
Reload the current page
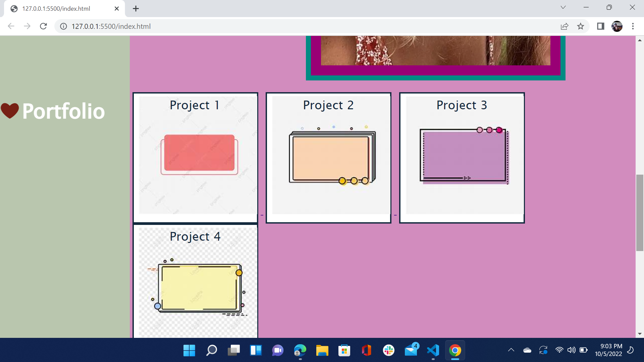43,26
